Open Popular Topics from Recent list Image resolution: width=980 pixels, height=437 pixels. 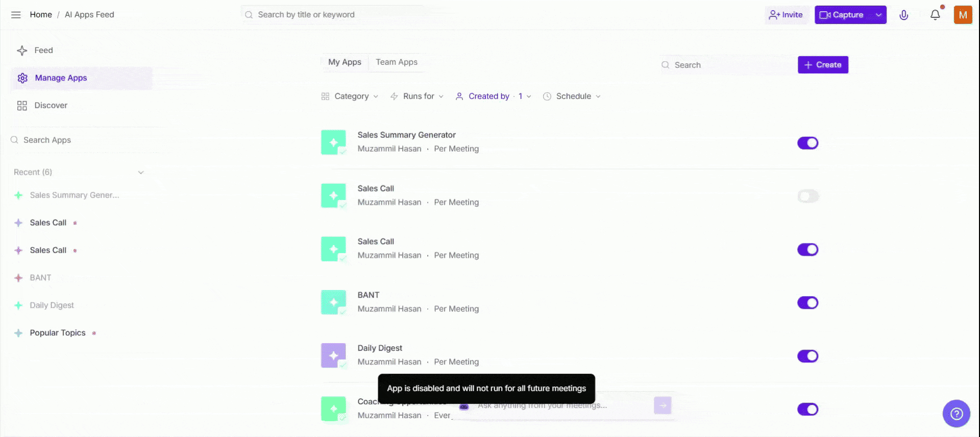click(58, 333)
